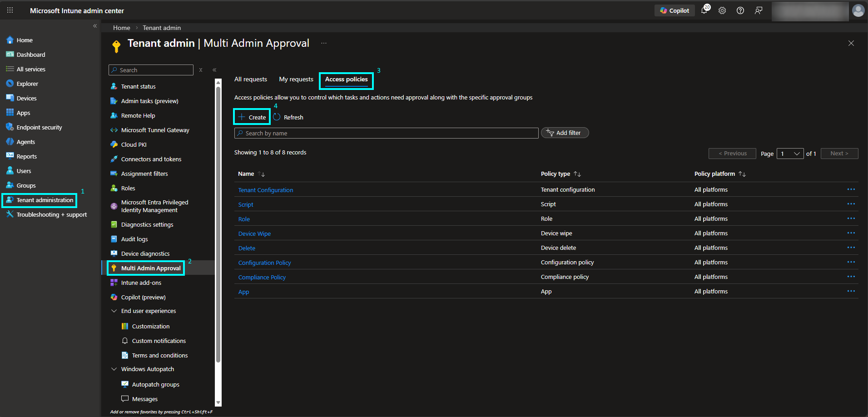Create a new access policy
This screenshot has height=417, width=868.
252,117
